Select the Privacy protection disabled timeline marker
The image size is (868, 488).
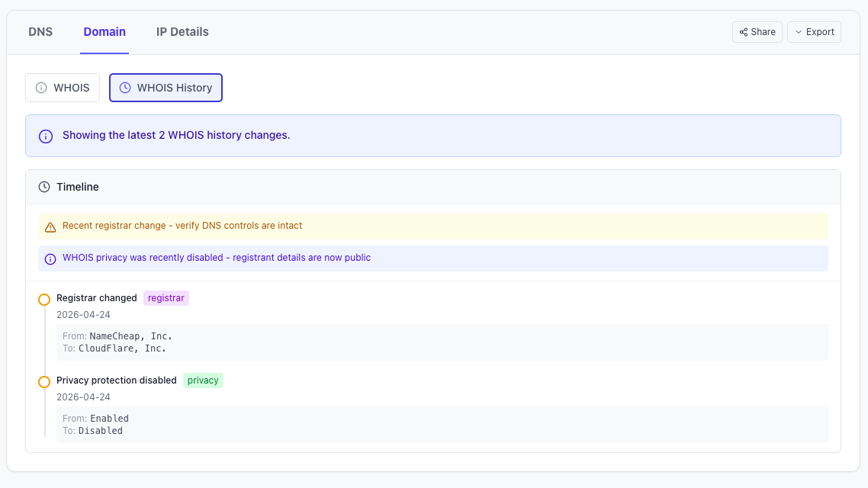pyautogui.click(x=44, y=382)
